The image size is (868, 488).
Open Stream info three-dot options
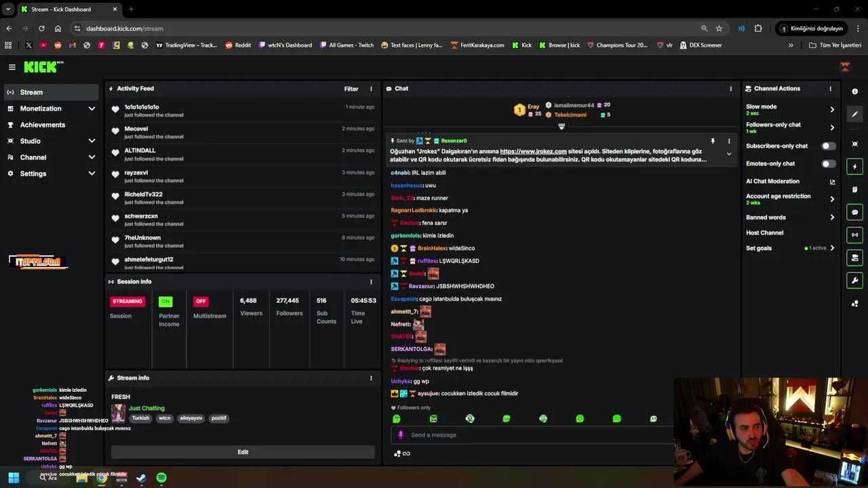[x=371, y=378]
